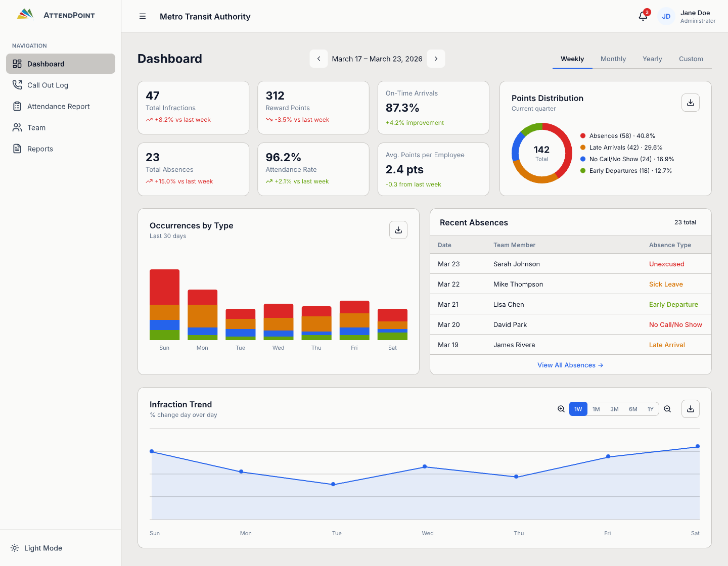Click the Late Arrival type for James Rivera
The image size is (728, 566).
tap(667, 345)
